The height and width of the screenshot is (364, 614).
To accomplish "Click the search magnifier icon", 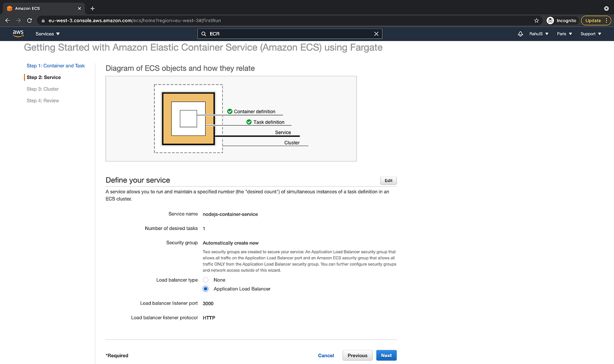I will pyautogui.click(x=204, y=34).
